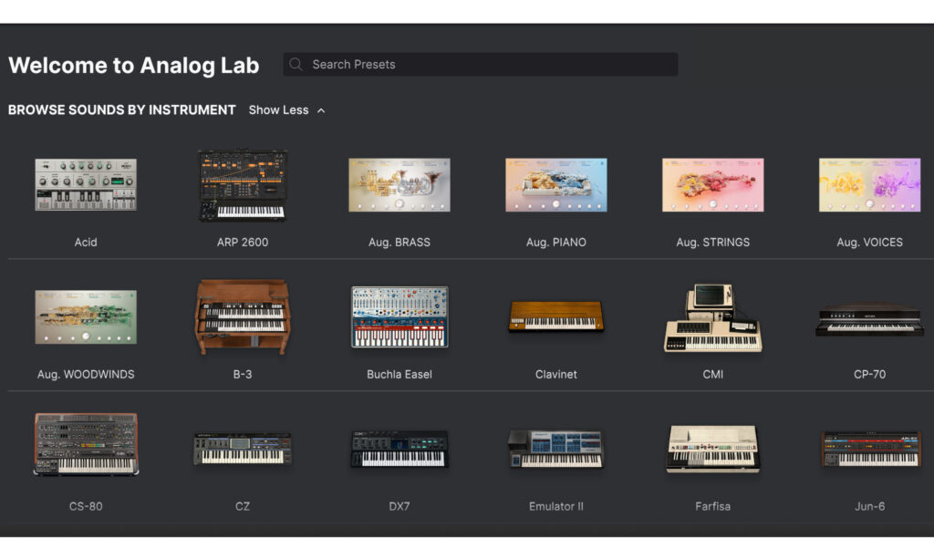Click the Jun-6 label text
This screenshot has width=934, height=560.
[x=869, y=506]
